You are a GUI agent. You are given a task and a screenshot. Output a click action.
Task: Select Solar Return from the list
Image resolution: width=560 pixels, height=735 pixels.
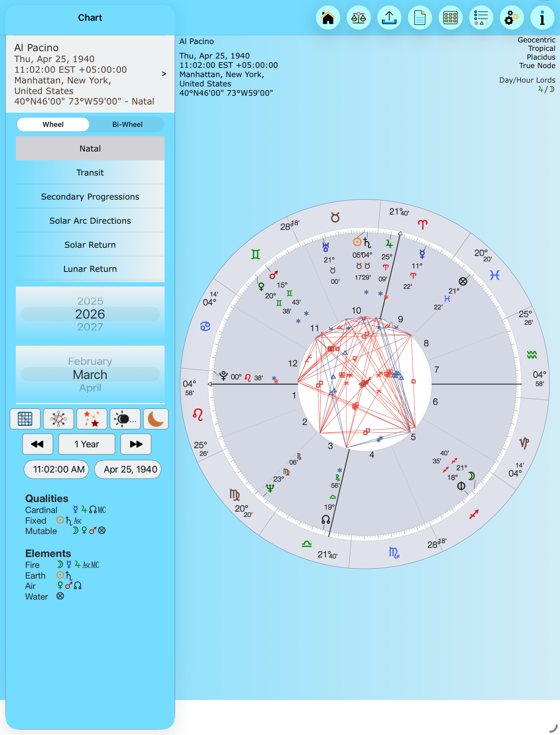click(x=90, y=245)
